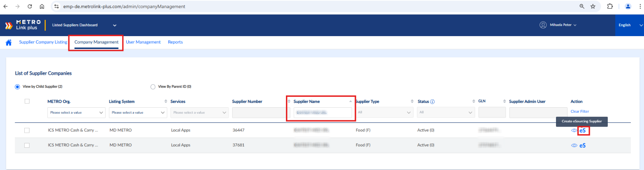Click the info icon next to Status
This screenshot has height=170, width=644.
[433, 102]
